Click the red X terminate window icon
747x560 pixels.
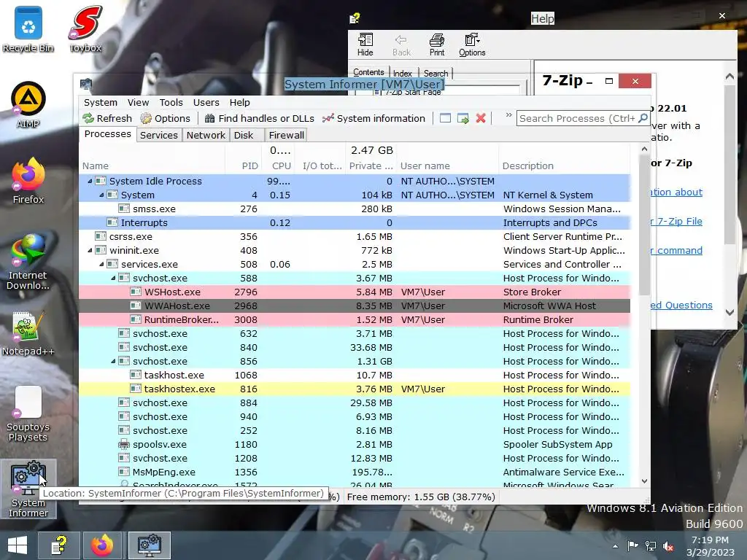[481, 118]
